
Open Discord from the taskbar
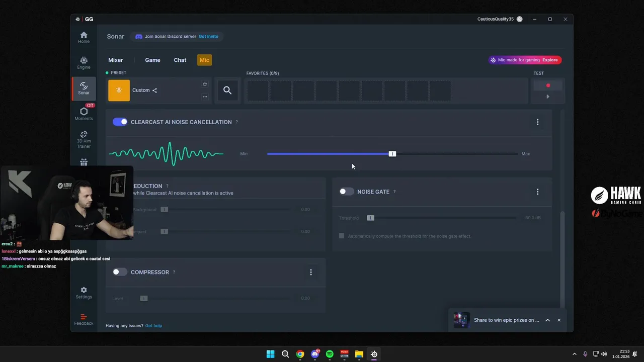point(315,354)
